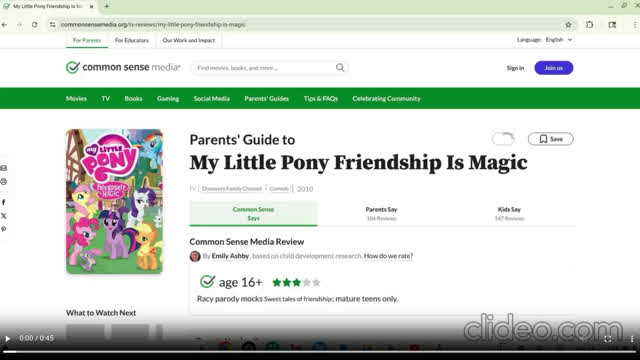The image size is (640, 360).
Task: Open the Social Media menu
Action: (x=211, y=99)
